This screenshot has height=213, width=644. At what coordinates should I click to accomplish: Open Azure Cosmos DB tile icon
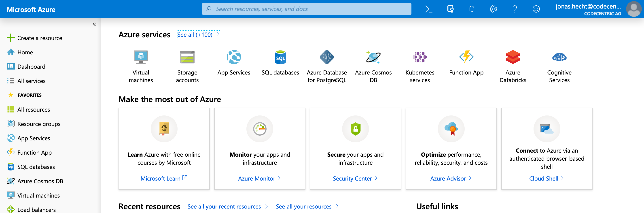[x=373, y=57]
